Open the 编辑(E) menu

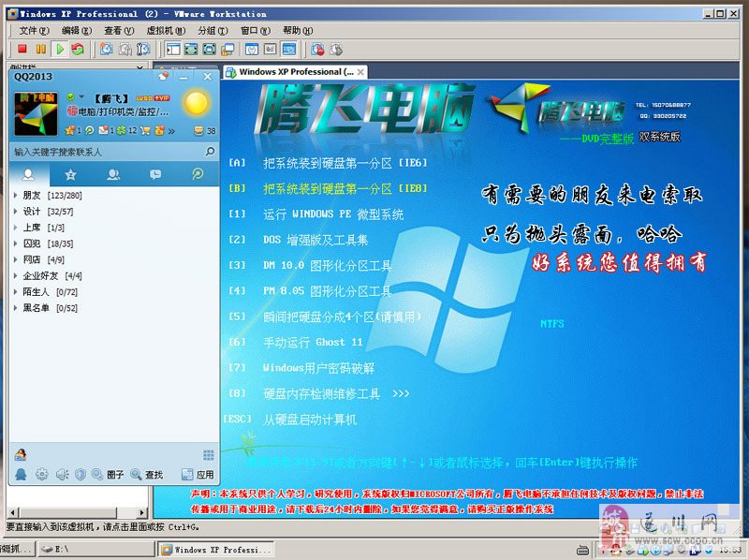[x=77, y=31]
